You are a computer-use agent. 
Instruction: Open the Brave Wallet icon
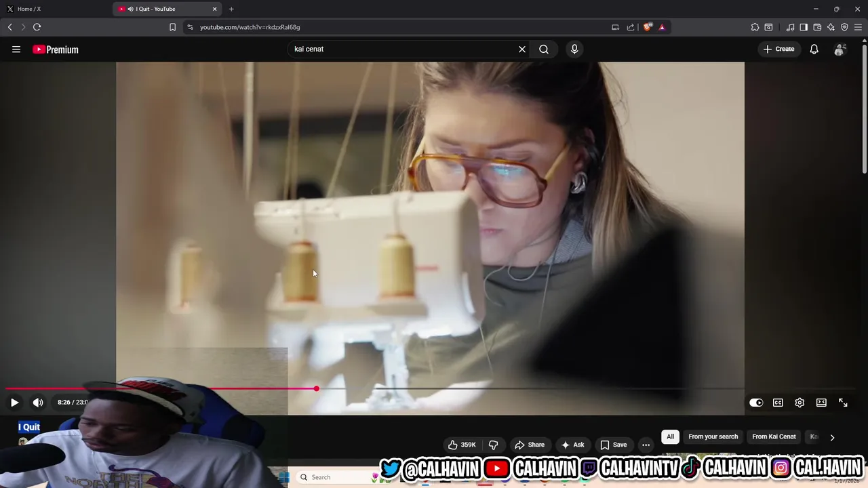[x=817, y=27]
